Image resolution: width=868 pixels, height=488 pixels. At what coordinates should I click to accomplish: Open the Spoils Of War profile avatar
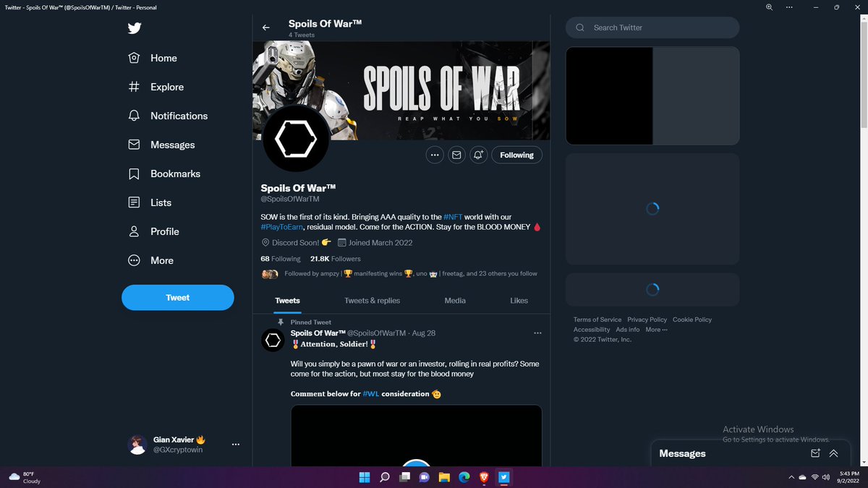pyautogui.click(x=296, y=137)
